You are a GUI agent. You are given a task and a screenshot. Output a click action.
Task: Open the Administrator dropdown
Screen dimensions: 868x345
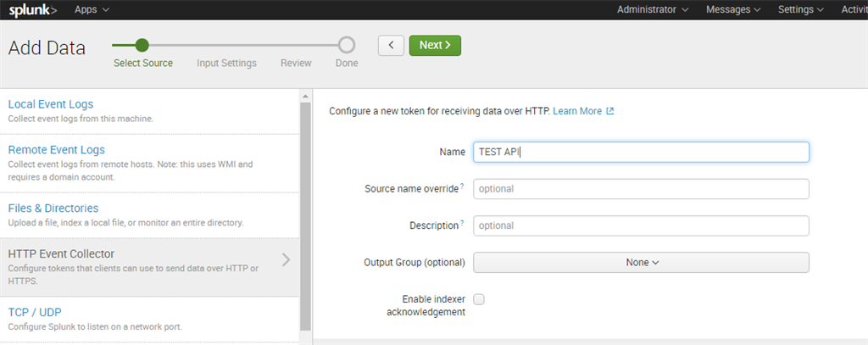652,10
